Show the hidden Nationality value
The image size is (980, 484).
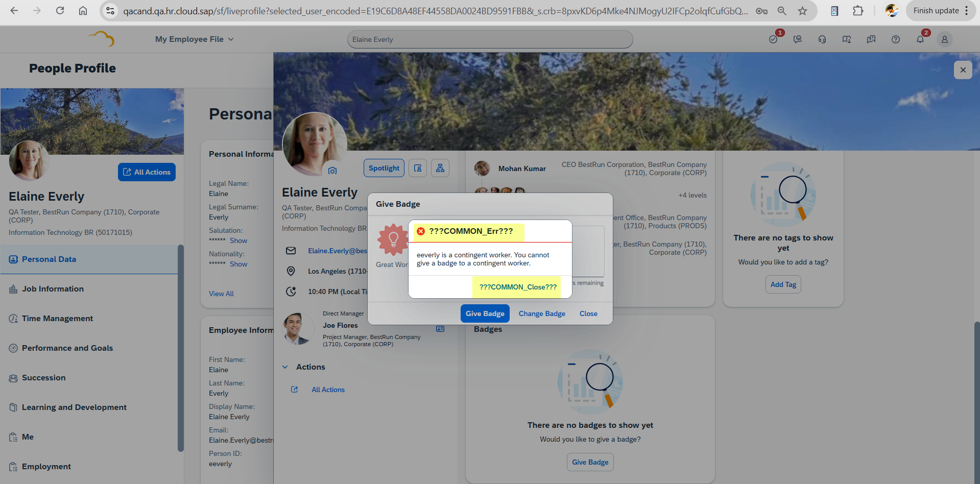pos(238,264)
